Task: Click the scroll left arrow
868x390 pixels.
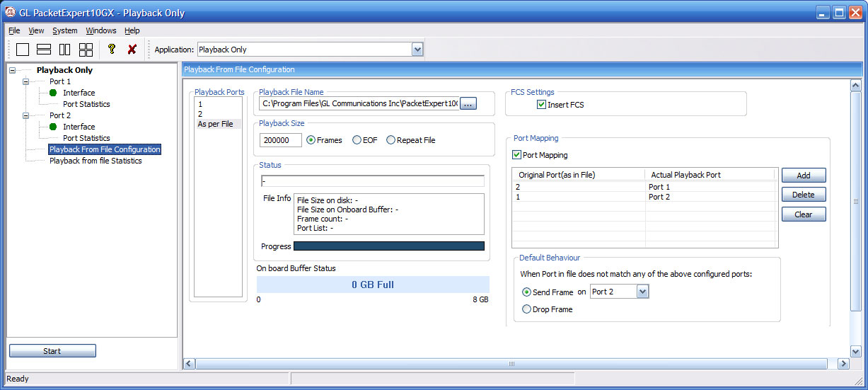Action: coord(189,364)
